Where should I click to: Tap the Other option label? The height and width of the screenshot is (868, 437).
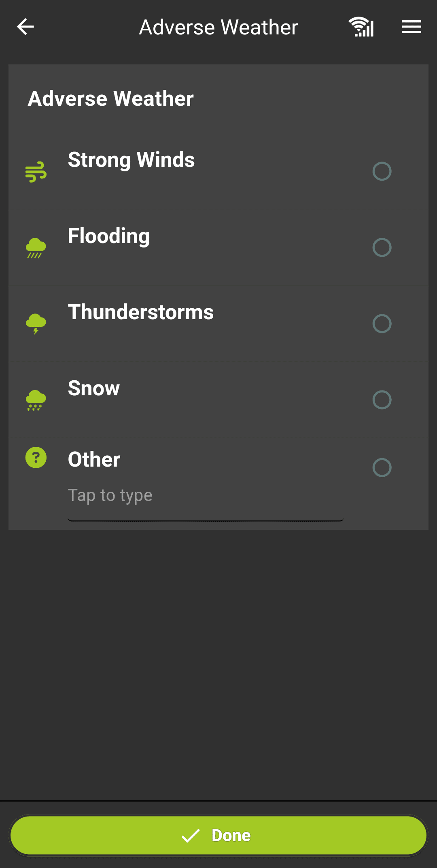tap(94, 459)
